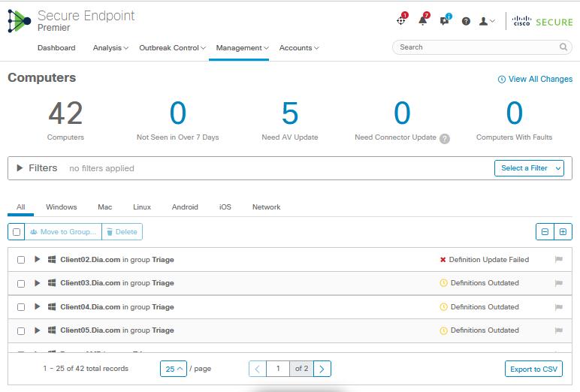Screen dimensions: 580x392
Task: Click the Windows icon beside Client02.Dia.com
Action: click(52, 259)
